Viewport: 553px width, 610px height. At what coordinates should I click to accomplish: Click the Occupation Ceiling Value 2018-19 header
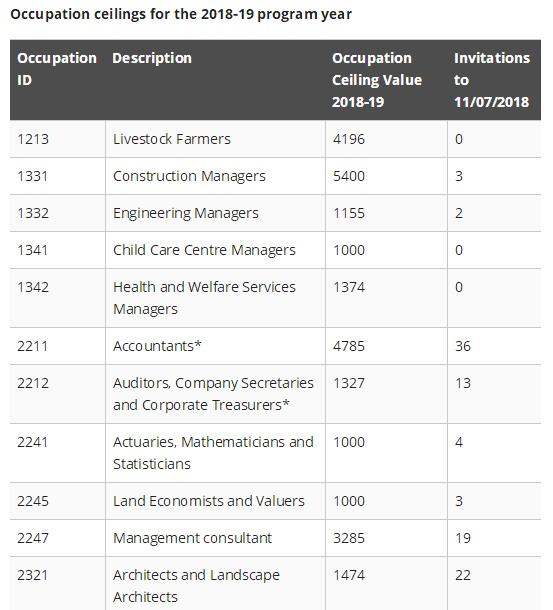[377, 80]
